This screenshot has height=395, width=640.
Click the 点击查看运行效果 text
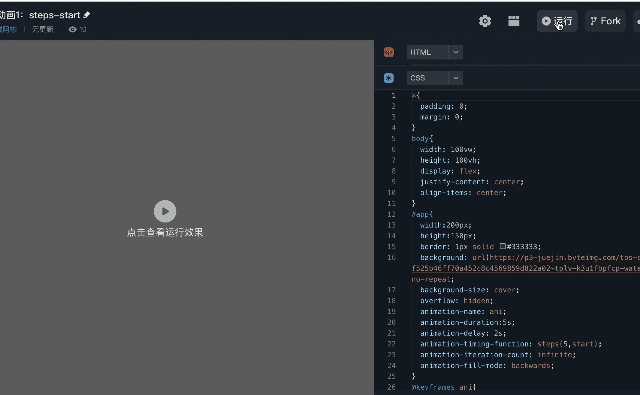coord(165,232)
